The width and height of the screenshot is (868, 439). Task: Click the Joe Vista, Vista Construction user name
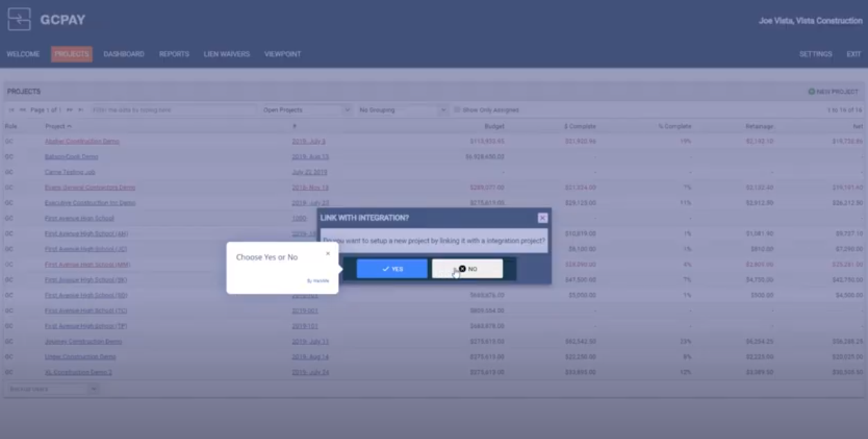point(810,21)
